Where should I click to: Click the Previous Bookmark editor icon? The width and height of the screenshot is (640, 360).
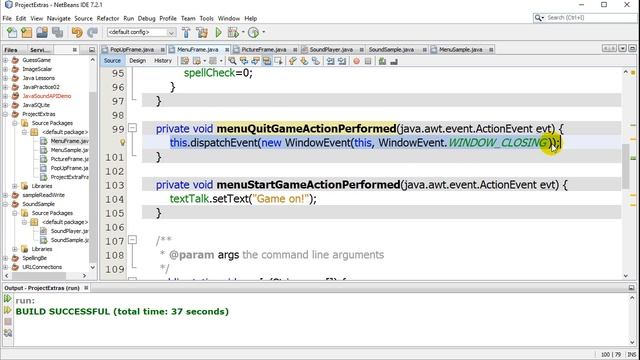tap(292, 61)
